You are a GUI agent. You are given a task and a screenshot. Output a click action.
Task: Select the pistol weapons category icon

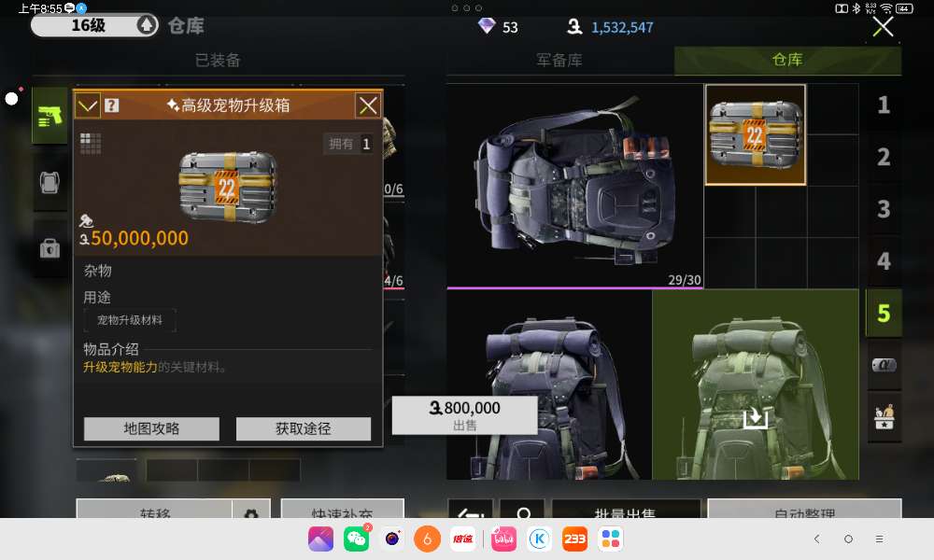pyautogui.click(x=50, y=116)
